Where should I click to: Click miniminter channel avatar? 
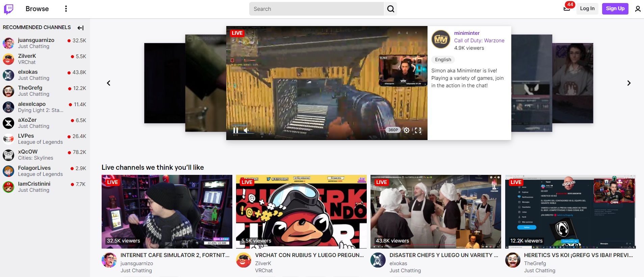click(441, 39)
